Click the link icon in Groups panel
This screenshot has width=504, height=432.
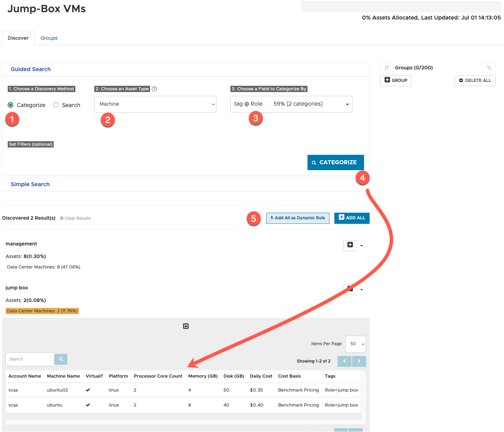coord(489,68)
